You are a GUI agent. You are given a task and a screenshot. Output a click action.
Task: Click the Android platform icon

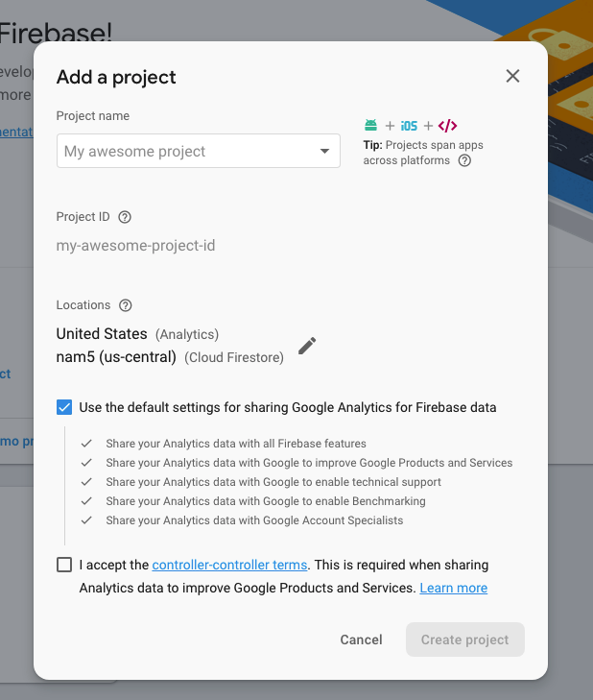pyautogui.click(x=370, y=126)
